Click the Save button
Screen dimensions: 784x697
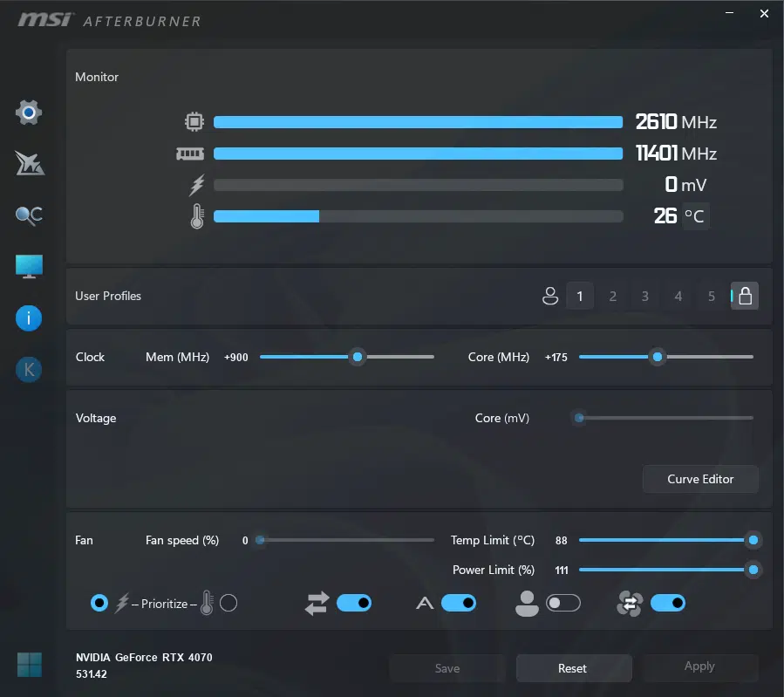click(447, 668)
